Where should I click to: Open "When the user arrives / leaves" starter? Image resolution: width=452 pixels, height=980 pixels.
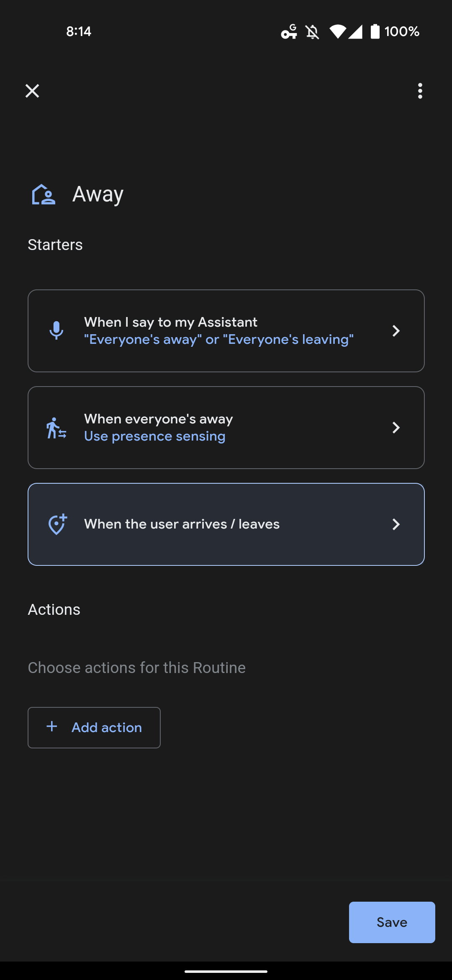click(226, 524)
